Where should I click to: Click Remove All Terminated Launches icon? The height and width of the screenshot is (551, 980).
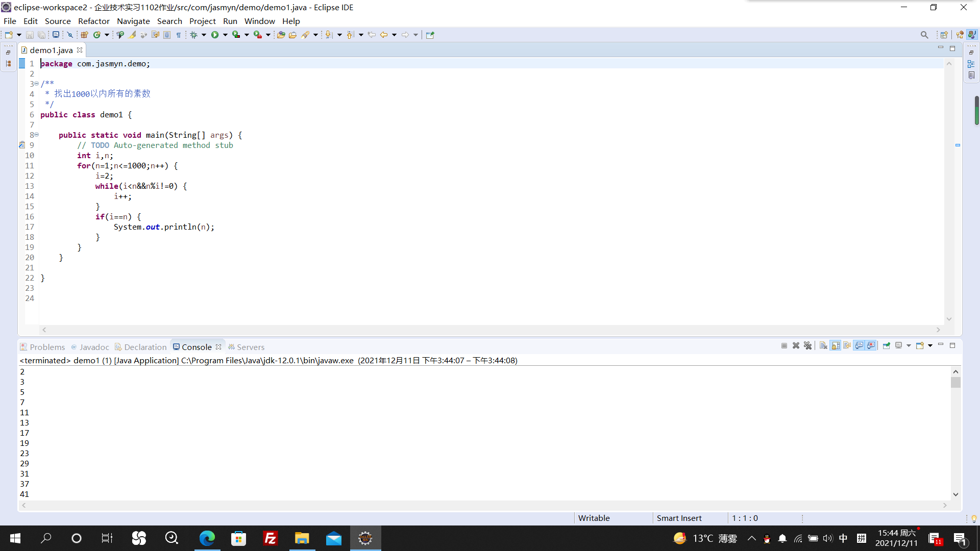(x=807, y=345)
